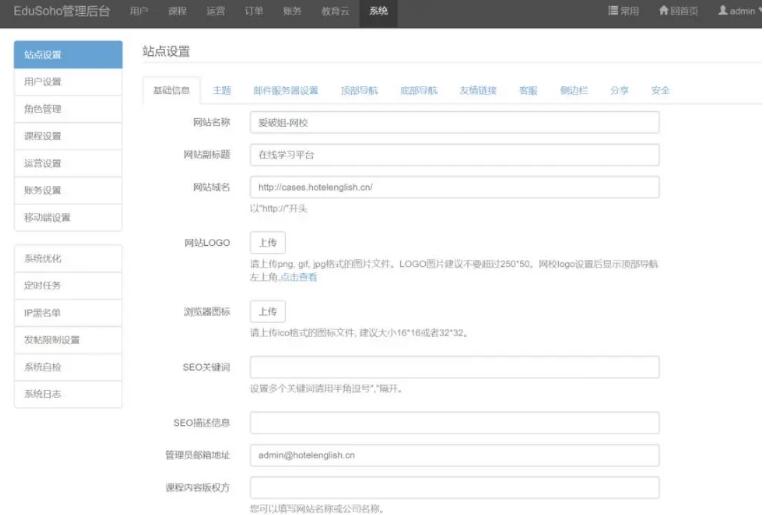Go to 用户设置 in the sidebar

68,82
